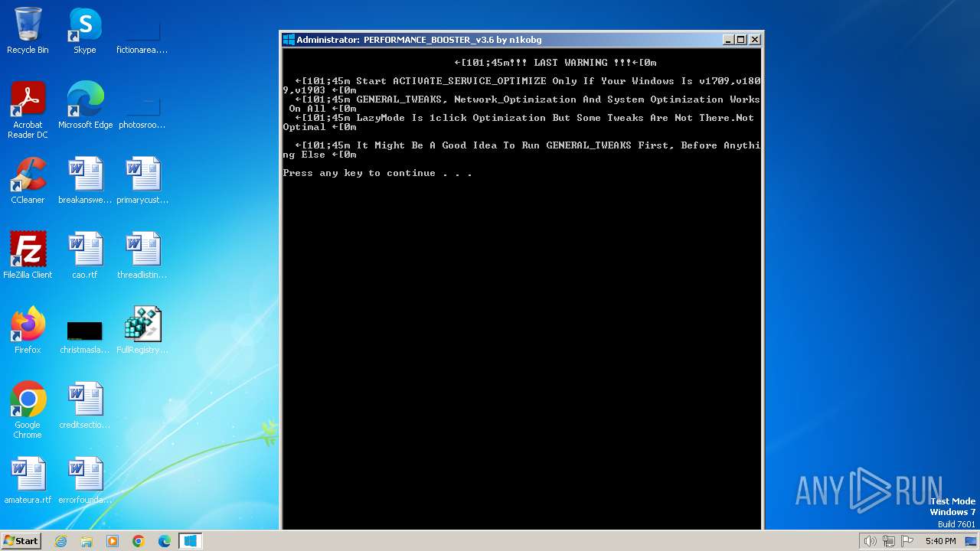Launch Skype from desktop
Image resolution: width=980 pixels, height=551 pixels.
tap(85, 32)
